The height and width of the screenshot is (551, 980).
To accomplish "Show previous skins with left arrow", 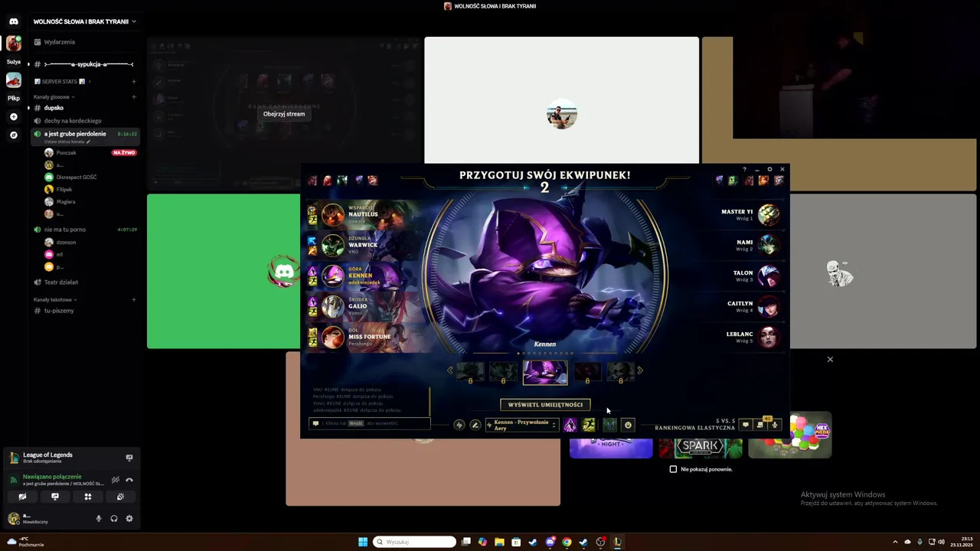I will click(450, 370).
